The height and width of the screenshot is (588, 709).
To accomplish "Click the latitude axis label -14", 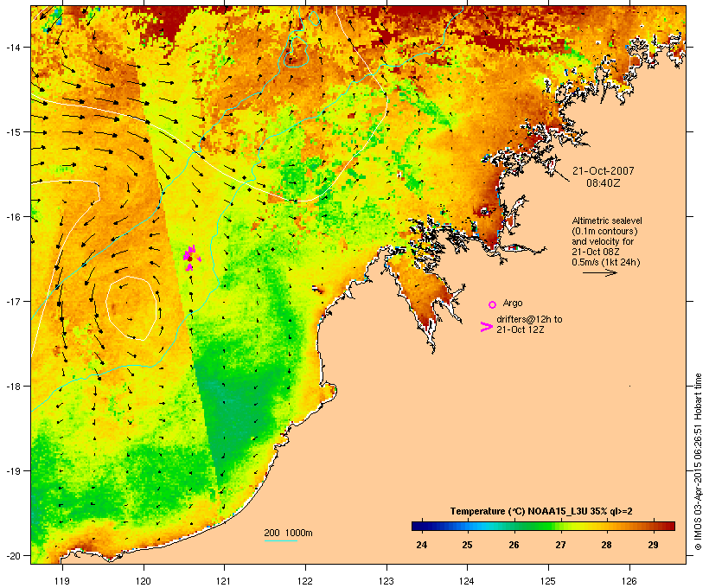I will 12,47.
